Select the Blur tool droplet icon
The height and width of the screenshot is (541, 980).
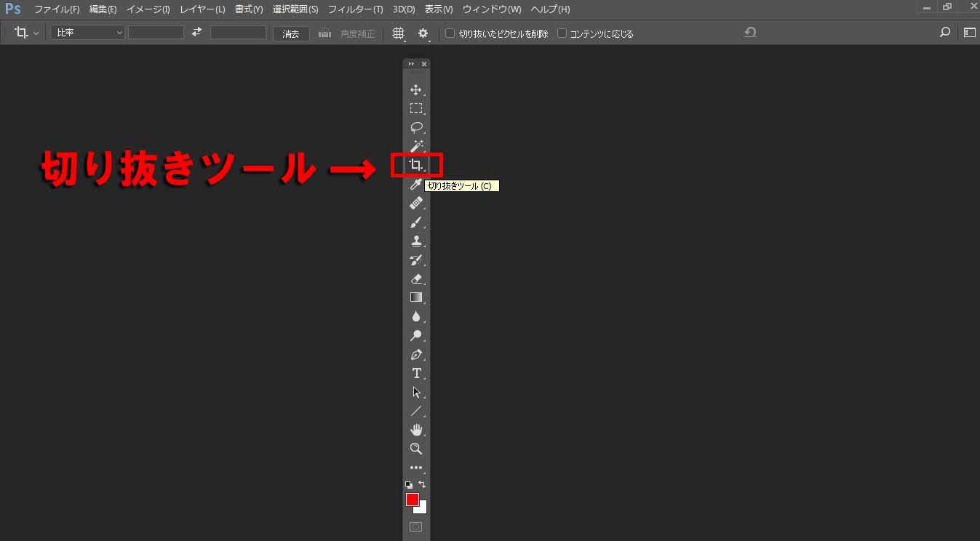pyautogui.click(x=416, y=316)
